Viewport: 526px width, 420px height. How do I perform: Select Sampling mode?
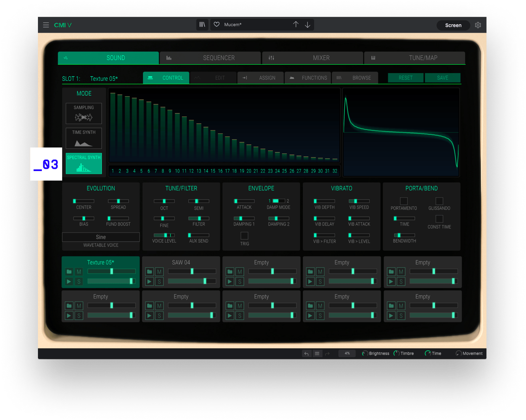(84, 113)
